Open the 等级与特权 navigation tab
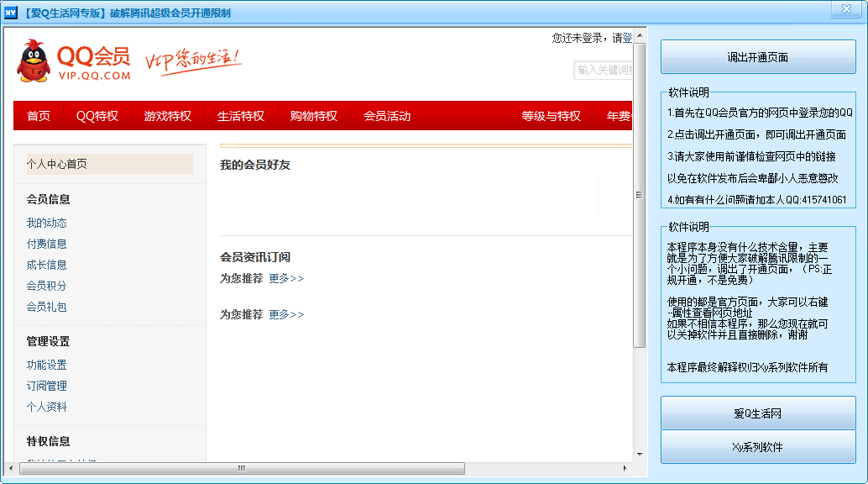The image size is (868, 484). click(552, 116)
